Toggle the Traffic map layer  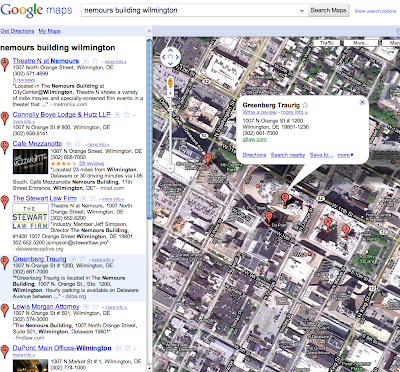click(327, 43)
